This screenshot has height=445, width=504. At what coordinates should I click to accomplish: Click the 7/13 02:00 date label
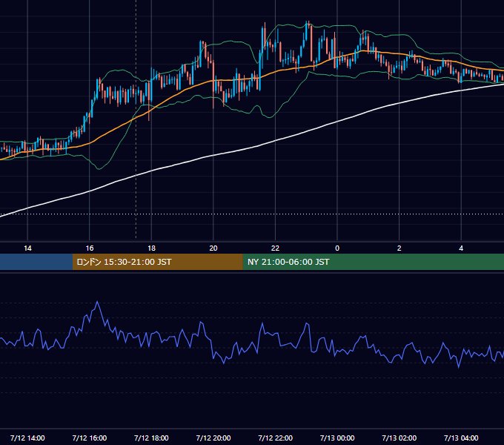pos(399,438)
